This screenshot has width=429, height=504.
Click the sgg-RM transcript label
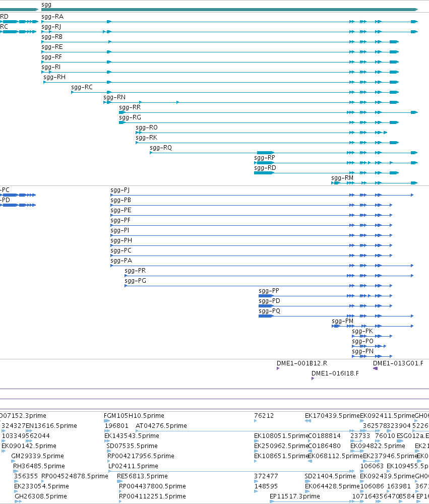coord(342,178)
